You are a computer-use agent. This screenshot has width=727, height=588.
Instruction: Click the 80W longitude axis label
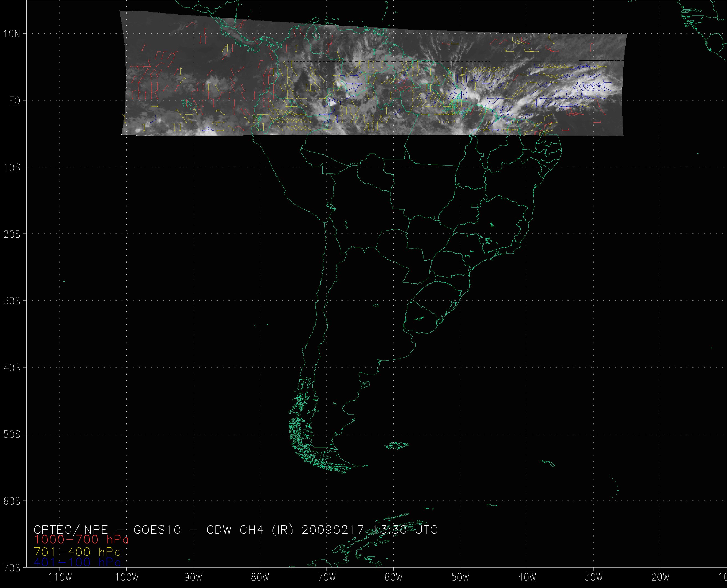pos(260,577)
